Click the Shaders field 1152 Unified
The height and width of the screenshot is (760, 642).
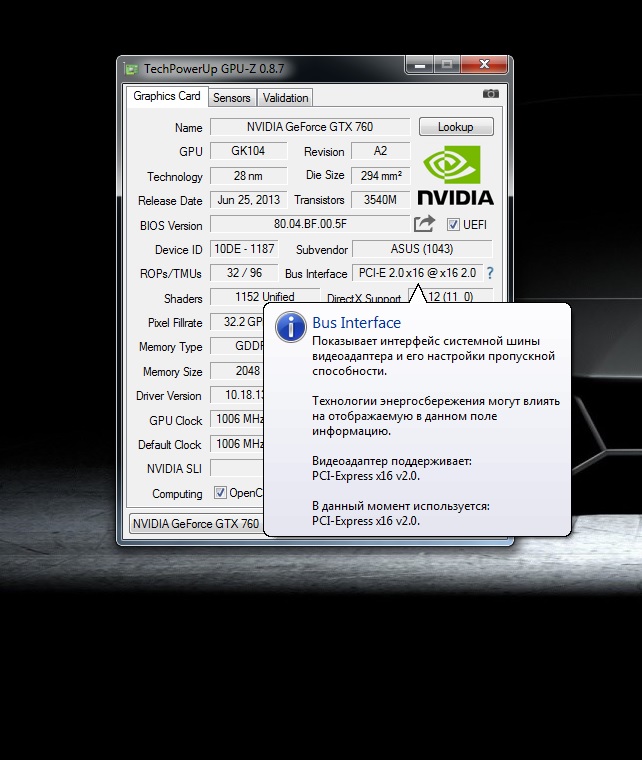pyautogui.click(x=265, y=297)
